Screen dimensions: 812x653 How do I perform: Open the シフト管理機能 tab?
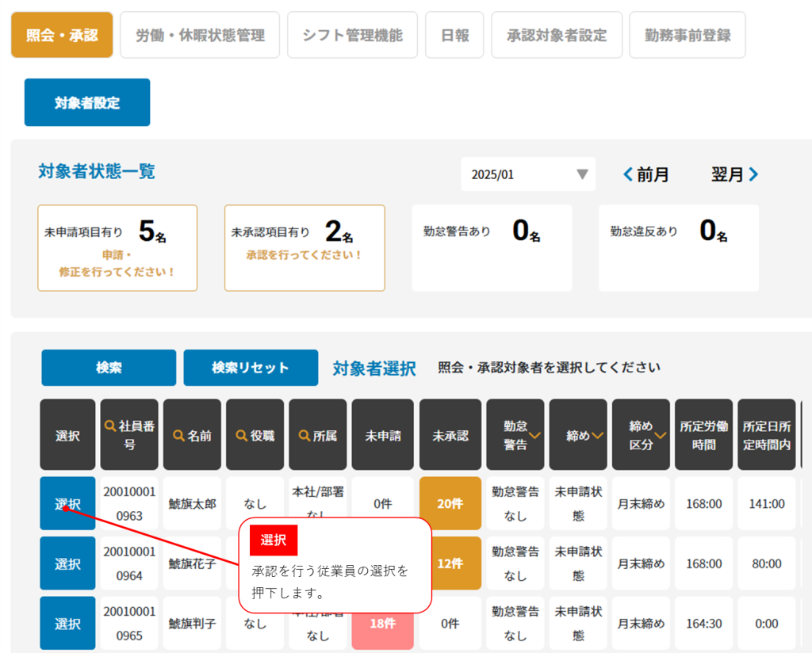click(352, 35)
